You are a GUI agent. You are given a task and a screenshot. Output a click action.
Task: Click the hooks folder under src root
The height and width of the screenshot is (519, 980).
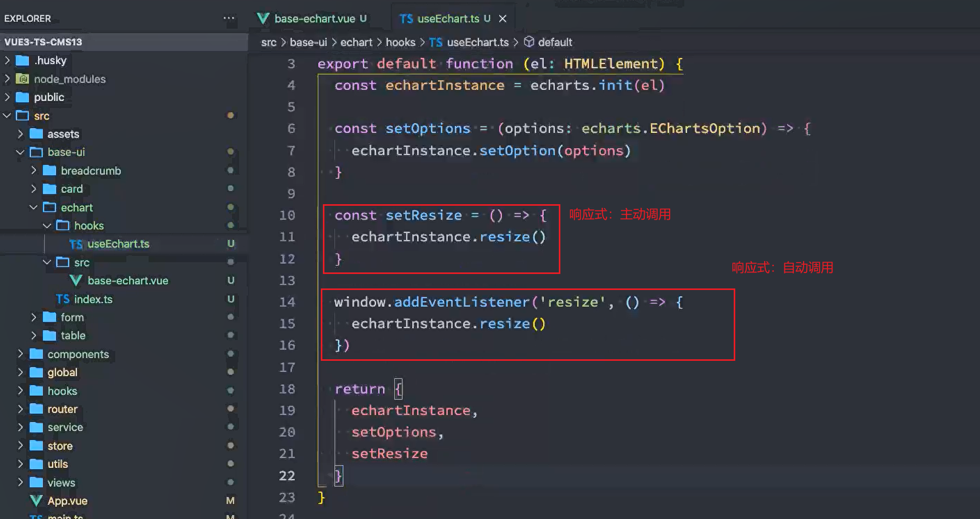(124, 391)
